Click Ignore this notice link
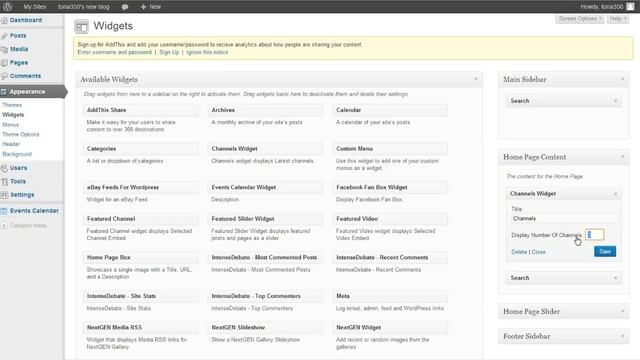This screenshot has width=640, height=360. coord(207,52)
